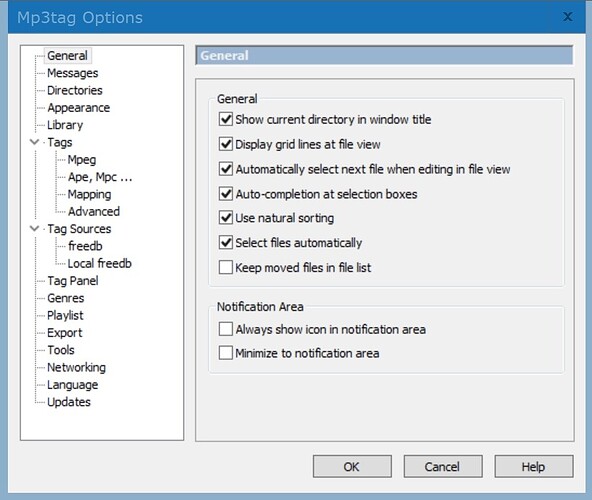The height and width of the screenshot is (500, 592).
Task: Select Ape, Mpc ... tag settings
Action: tap(100, 177)
